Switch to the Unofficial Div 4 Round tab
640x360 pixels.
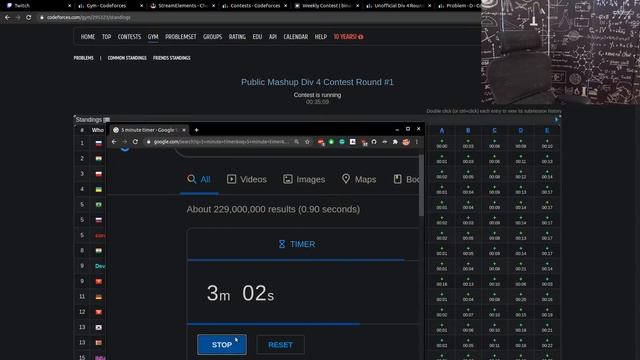398,6
